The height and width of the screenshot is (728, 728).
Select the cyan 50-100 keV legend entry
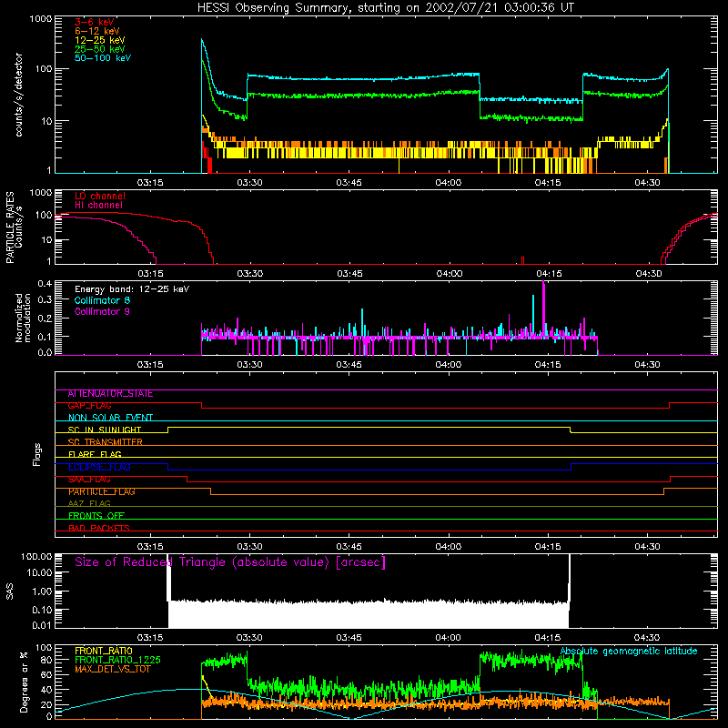tap(103, 58)
